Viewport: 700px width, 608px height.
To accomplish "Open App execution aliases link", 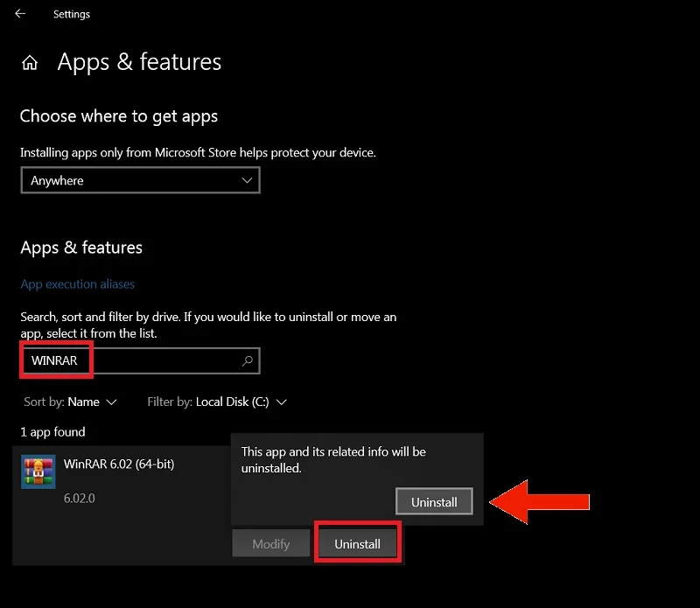I will [x=78, y=284].
